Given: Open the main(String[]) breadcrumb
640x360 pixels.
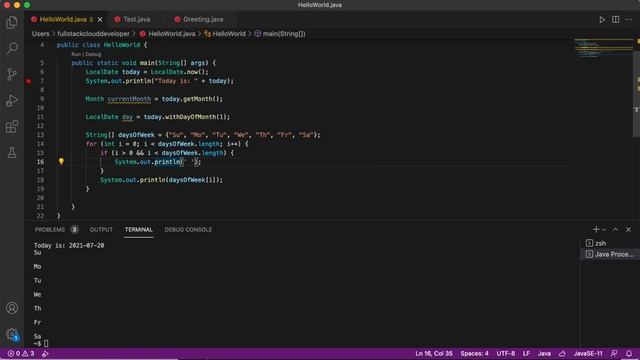Looking at the screenshot, I should 280,34.
